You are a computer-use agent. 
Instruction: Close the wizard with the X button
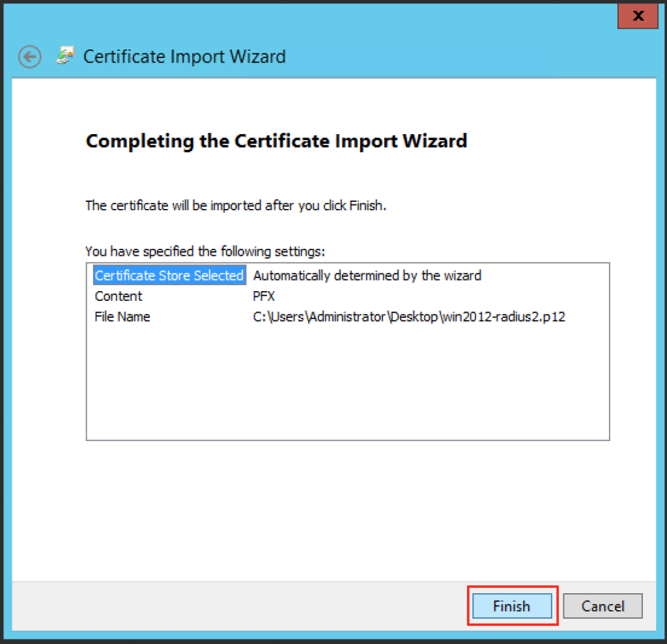pyautogui.click(x=637, y=16)
